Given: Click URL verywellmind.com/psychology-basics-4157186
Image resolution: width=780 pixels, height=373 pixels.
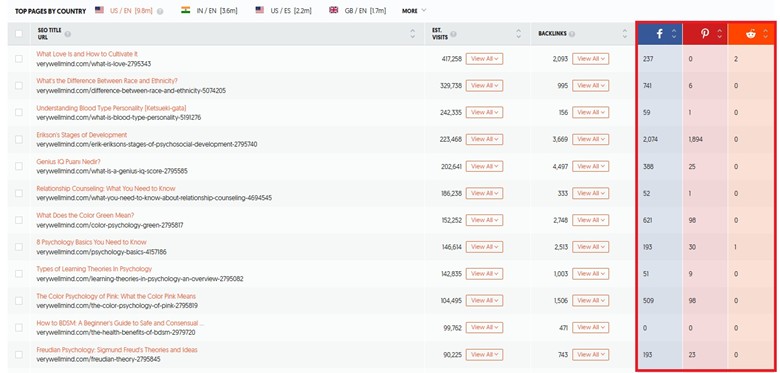Looking at the screenshot, I should pos(101,252).
